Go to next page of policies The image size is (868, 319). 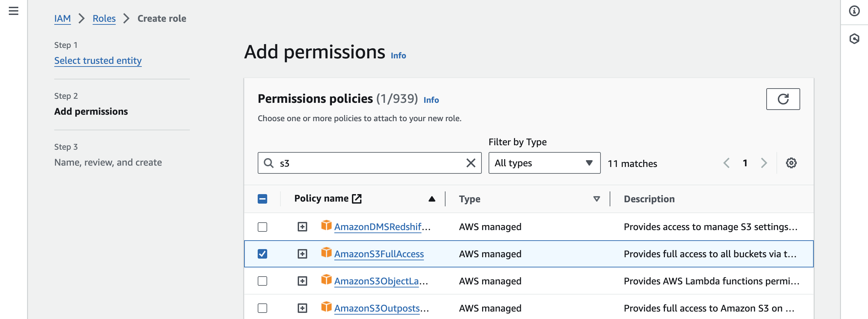[764, 163]
